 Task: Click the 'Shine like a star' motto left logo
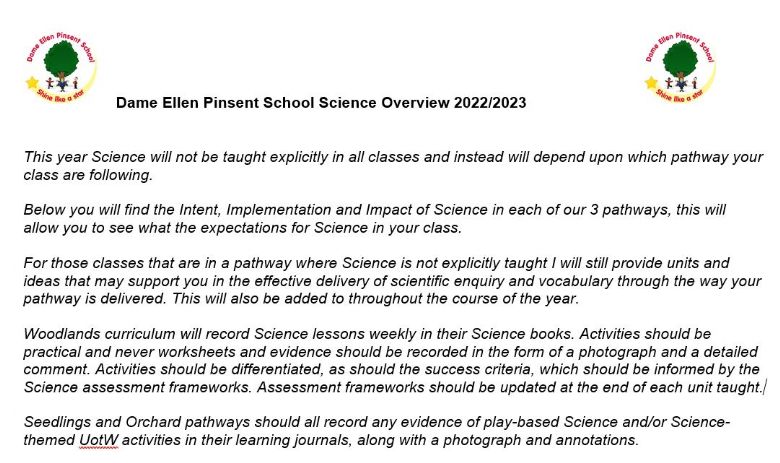tap(61, 95)
